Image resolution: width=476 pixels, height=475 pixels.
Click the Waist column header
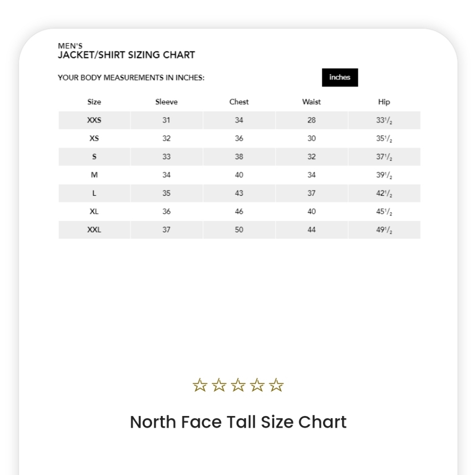coord(311,102)
